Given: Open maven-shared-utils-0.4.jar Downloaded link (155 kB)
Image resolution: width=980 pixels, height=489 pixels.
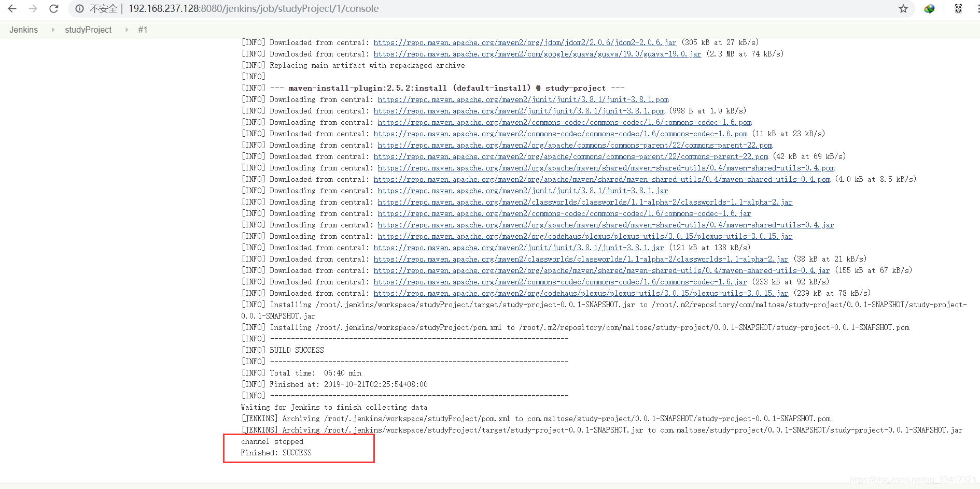Looking at the screenshot, I should click(x=601, y=270).
